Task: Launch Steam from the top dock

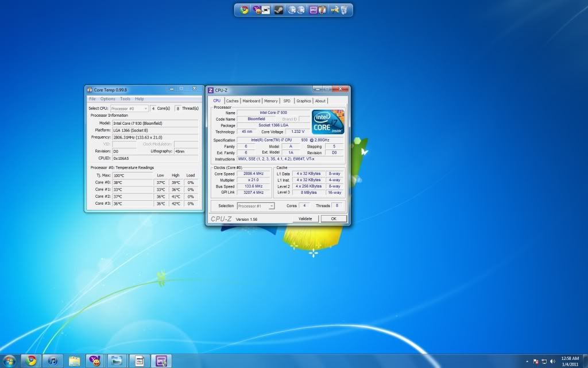Action: pyautogui.click(x=278, y=10)
